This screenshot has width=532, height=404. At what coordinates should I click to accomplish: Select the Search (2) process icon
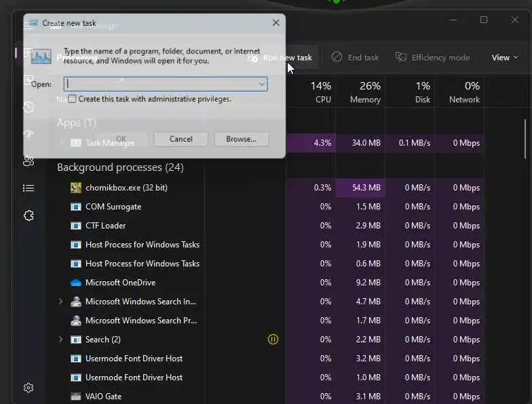pos(76,340)
